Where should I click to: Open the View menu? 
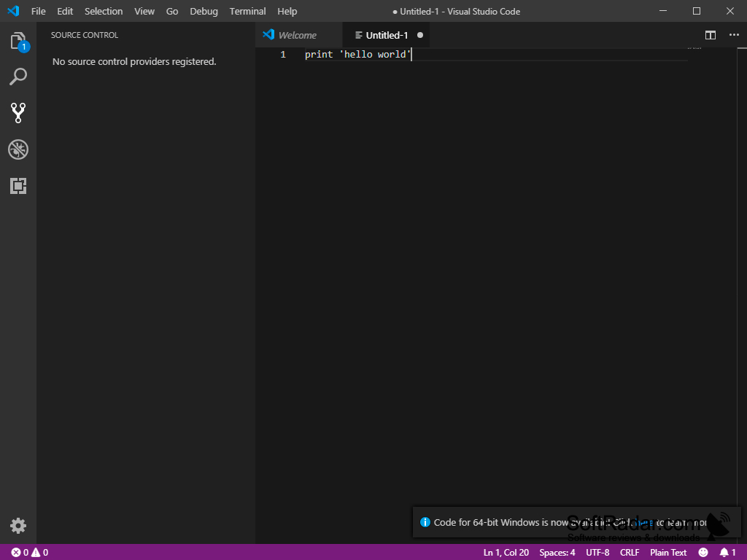(x=144, y=11)
